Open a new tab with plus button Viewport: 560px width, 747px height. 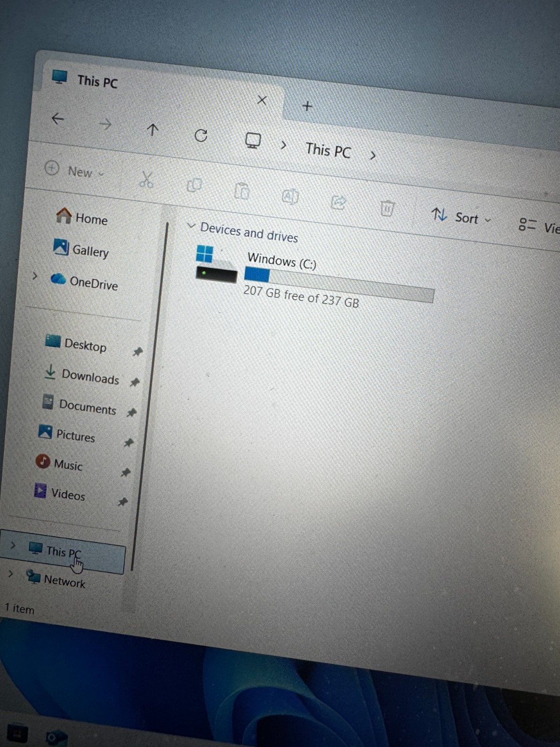[307, 106]
